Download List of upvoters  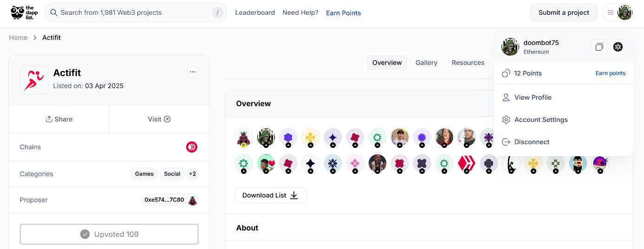click(x=270, y=195)
